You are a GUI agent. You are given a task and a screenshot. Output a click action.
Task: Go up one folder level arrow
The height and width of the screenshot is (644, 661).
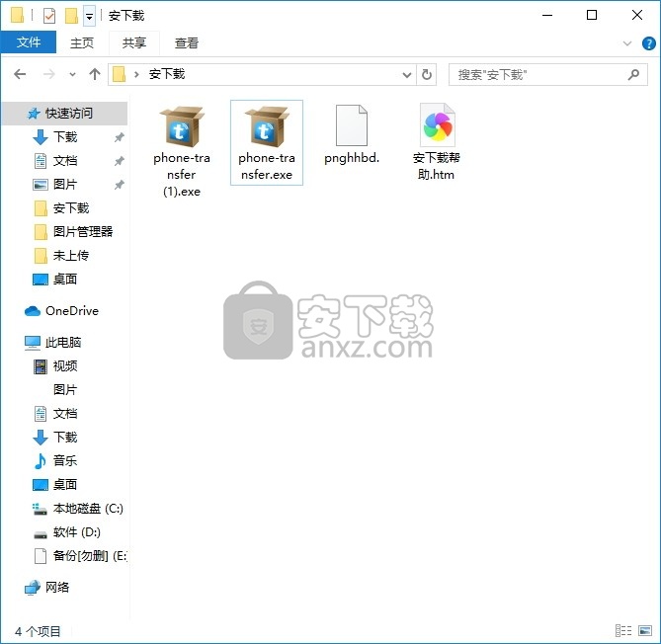point(95,75)
